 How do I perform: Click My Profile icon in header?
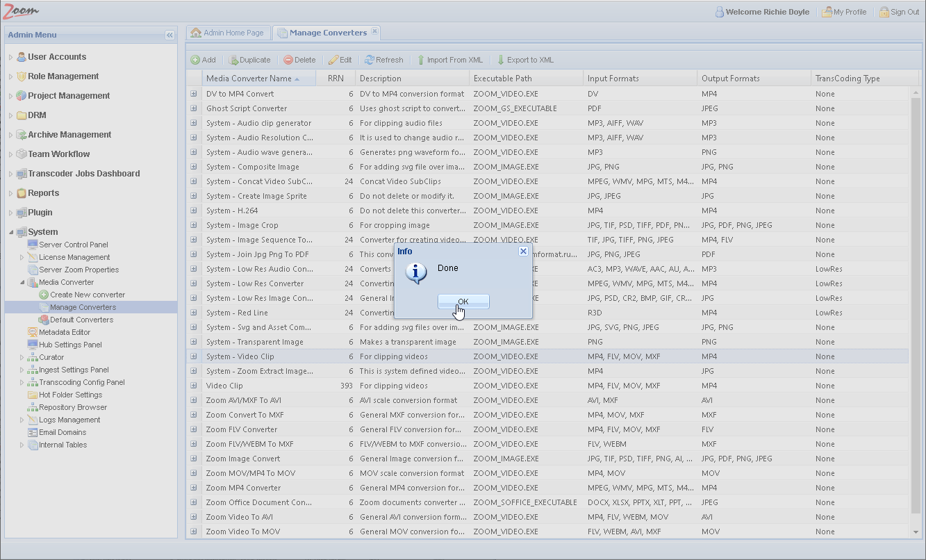click(x=827, y=12)
